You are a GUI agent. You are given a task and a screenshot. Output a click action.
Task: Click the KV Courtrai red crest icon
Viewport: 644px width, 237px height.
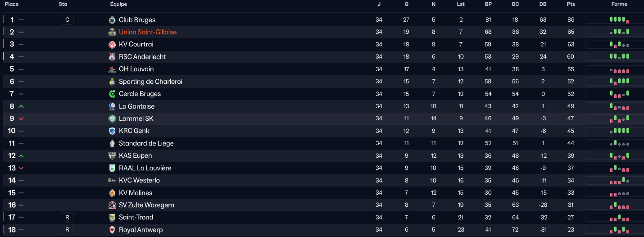112,45
